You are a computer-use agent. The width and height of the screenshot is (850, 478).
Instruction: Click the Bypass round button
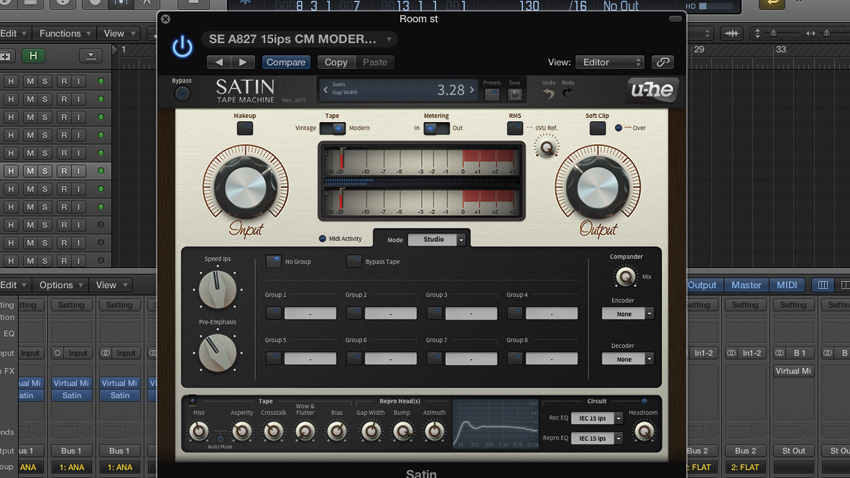pos(182,94)
